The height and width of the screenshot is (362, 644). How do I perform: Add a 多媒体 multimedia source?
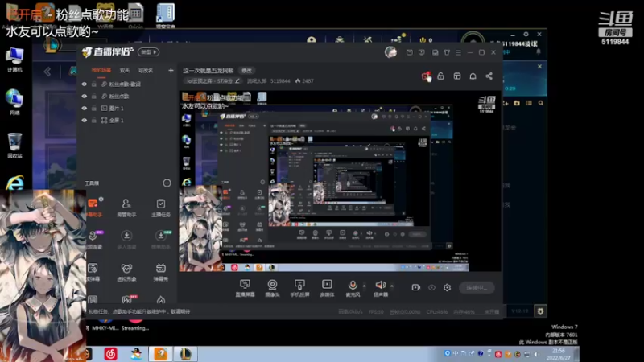coord(327,288)
